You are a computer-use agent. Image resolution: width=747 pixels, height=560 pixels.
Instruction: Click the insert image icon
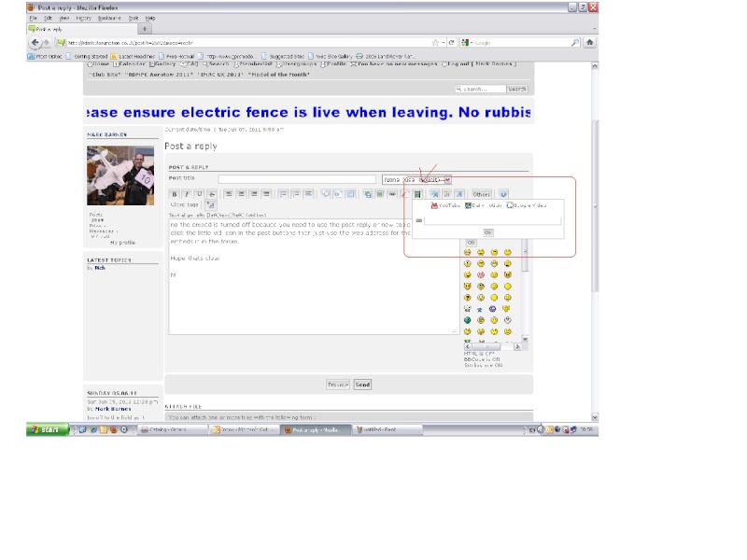pyautogui.click(x=380, y=194)
